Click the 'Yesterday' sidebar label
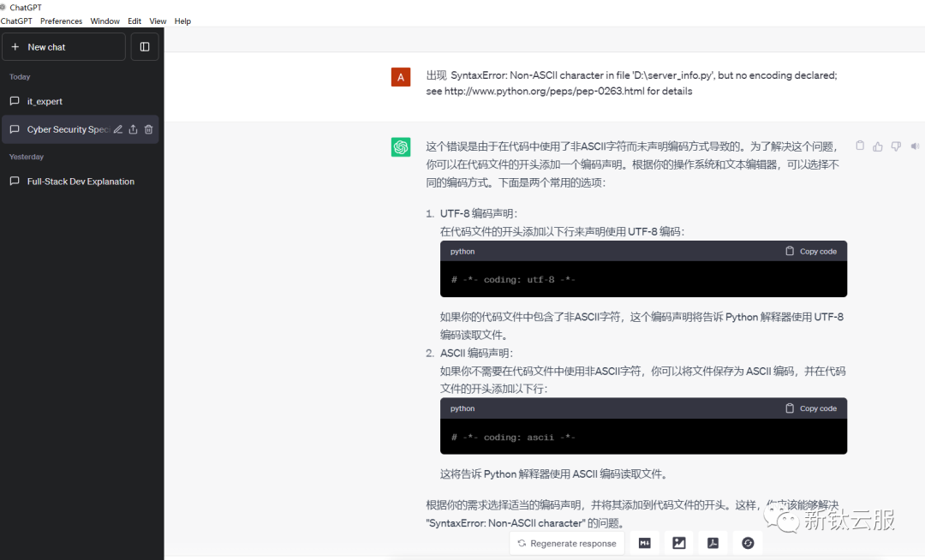925x560 pixels. [x=27, y=157]
